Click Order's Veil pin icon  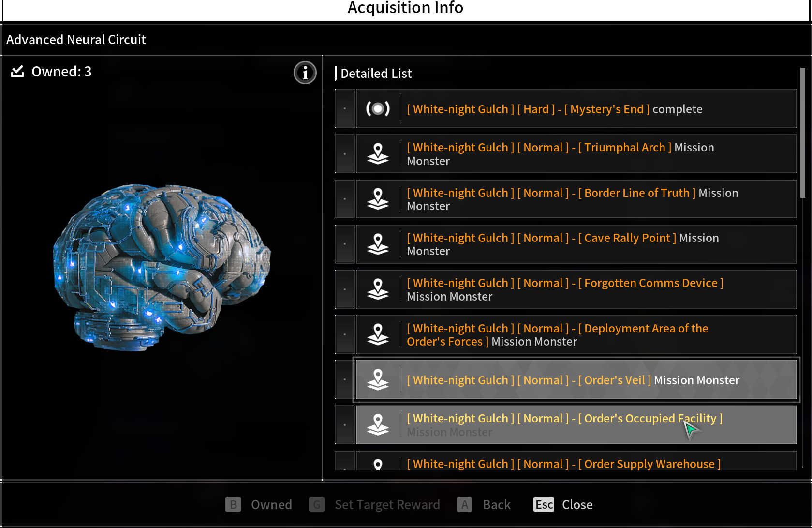click(x=378, y=380)
